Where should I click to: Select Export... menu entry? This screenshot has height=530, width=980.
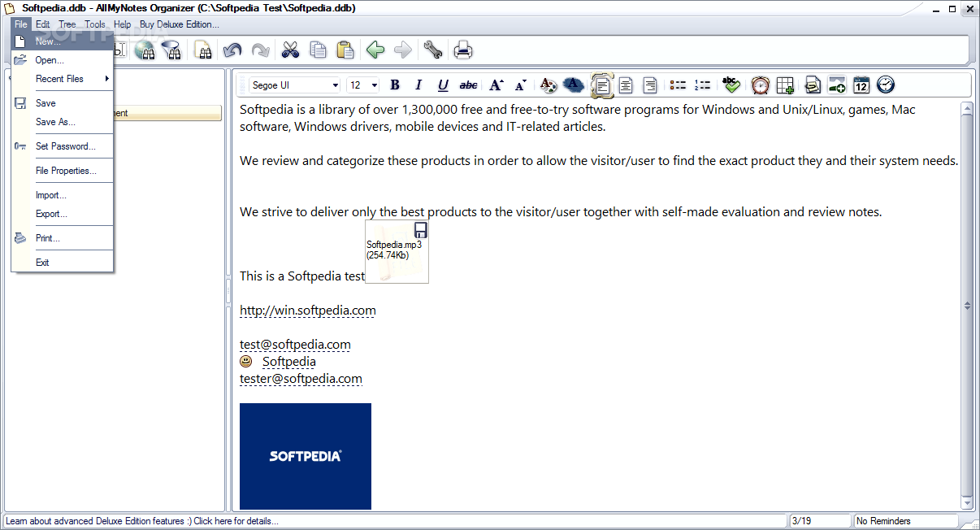[63, 214]
